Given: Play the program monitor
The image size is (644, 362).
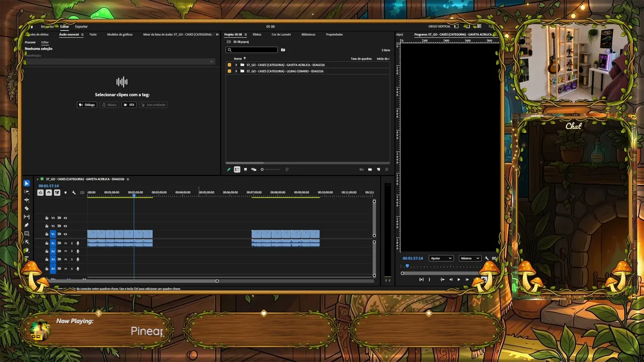Looking at the screenshot, I should [x=458, y=280].
